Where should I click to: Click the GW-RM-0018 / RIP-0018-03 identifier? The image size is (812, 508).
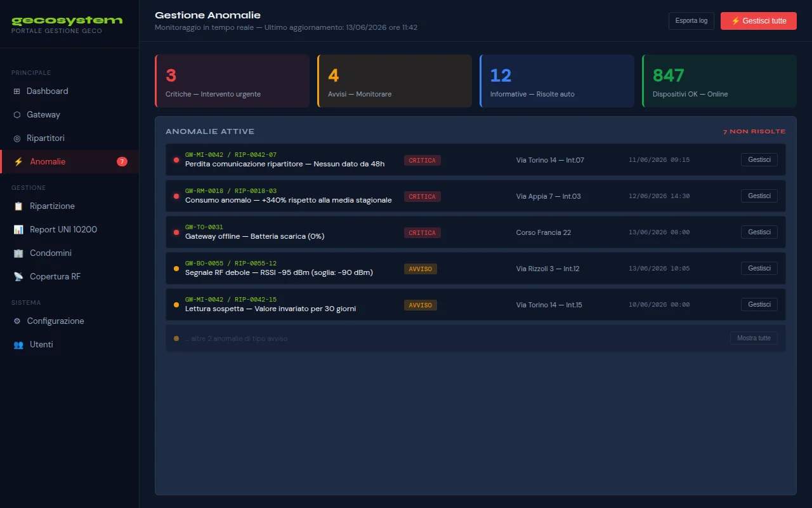[x=231, y=191]
